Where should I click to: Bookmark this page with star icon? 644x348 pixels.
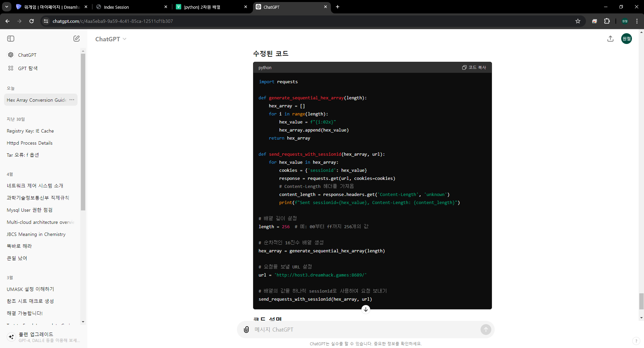578,21
